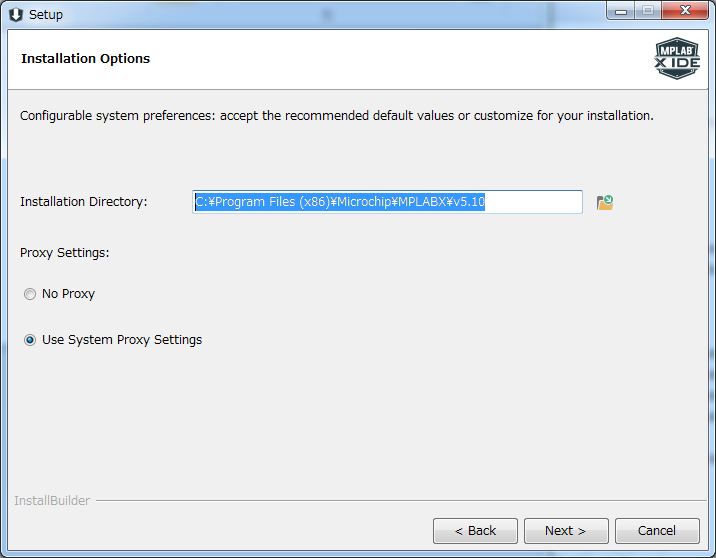716x558 pixels.
Task: Minimize the Setup window
Action: click(x=622, y=11)
